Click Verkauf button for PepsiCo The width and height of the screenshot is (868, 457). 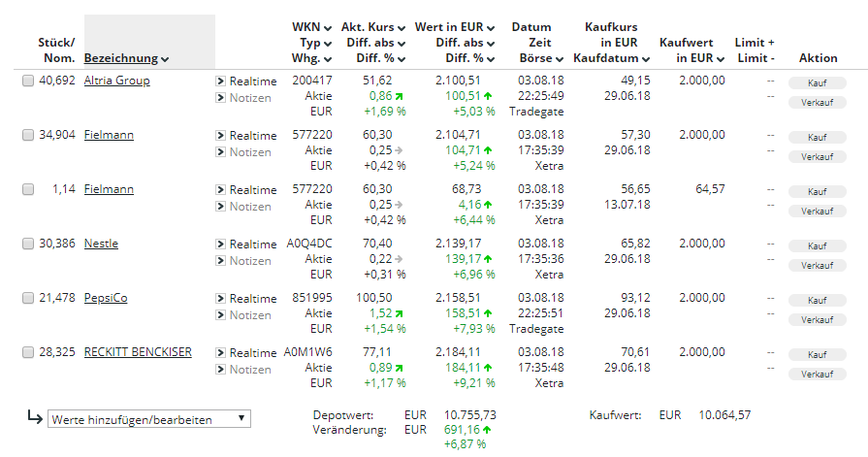(817, 319)
